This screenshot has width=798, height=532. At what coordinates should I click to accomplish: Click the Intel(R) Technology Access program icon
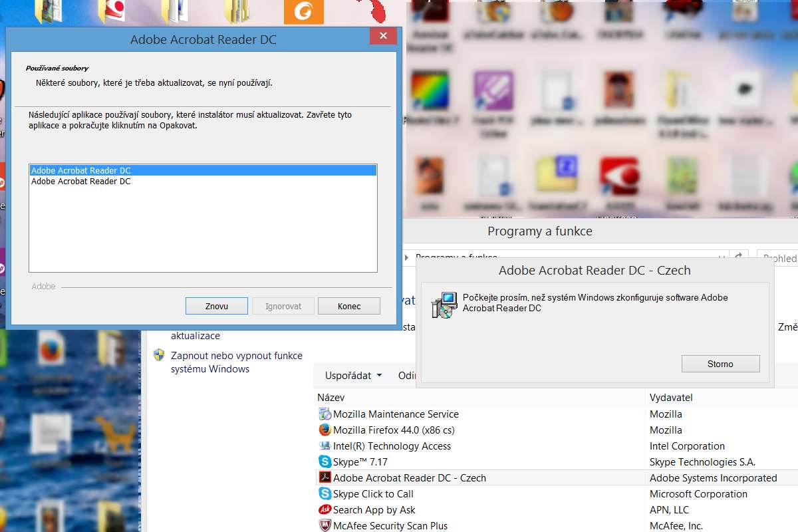pos(325,446)
